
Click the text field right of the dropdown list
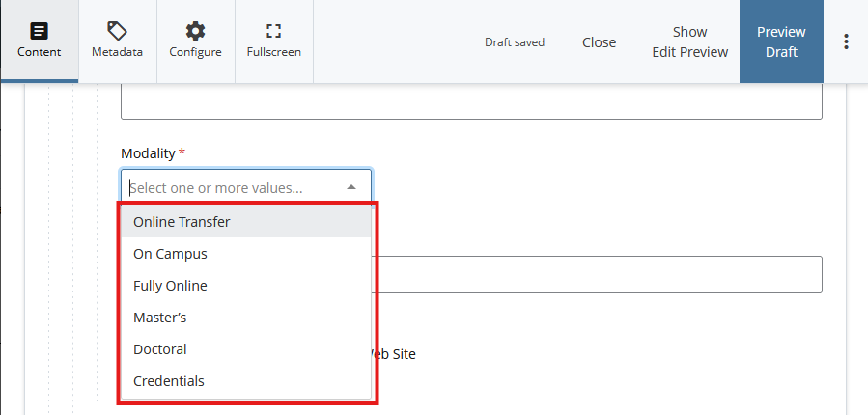pos(597,274)
